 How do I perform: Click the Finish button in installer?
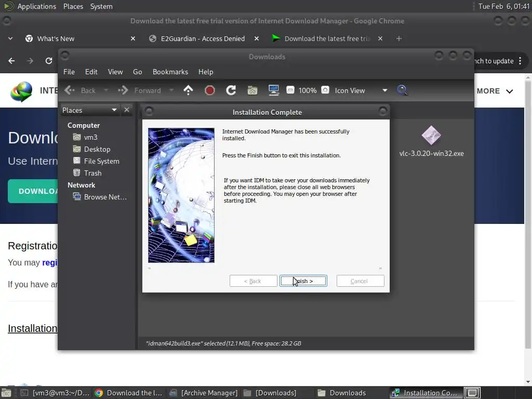tap(303, 281)
